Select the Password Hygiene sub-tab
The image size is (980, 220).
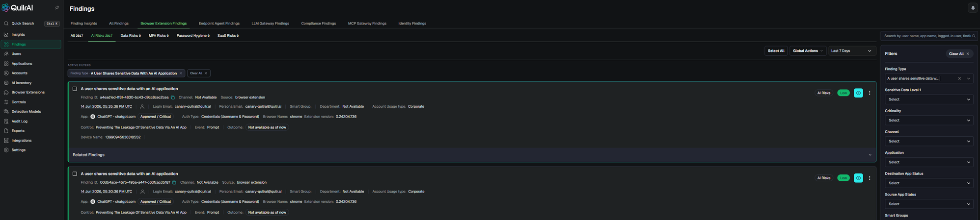click(x=193, y=36)
